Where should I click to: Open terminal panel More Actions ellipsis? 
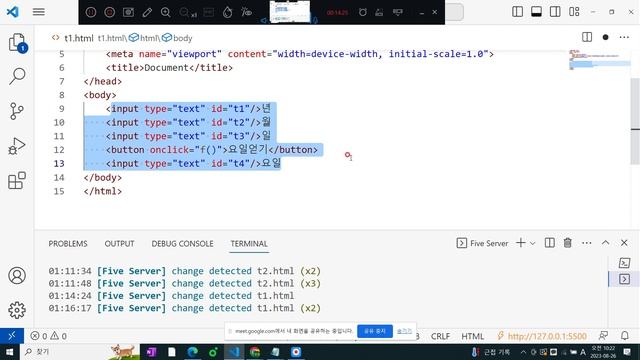[x=587, y=243]
